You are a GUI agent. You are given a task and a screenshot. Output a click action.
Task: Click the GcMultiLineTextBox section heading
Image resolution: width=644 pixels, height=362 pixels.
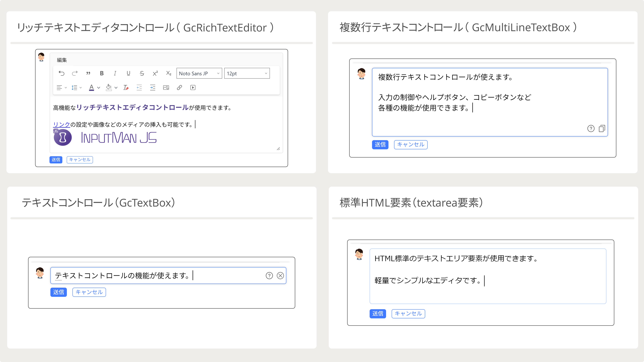click(458, 27)
